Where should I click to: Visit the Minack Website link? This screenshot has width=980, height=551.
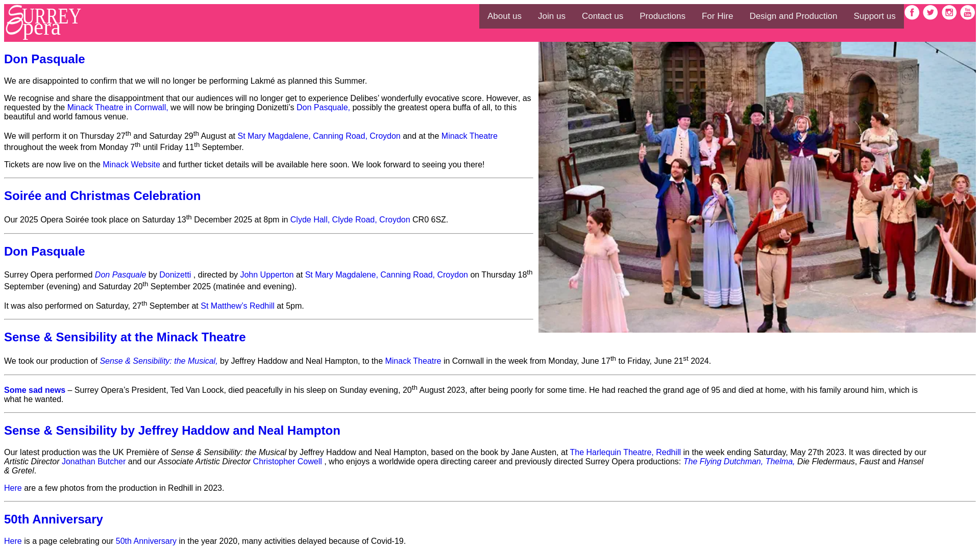click(x=131, y=165)
